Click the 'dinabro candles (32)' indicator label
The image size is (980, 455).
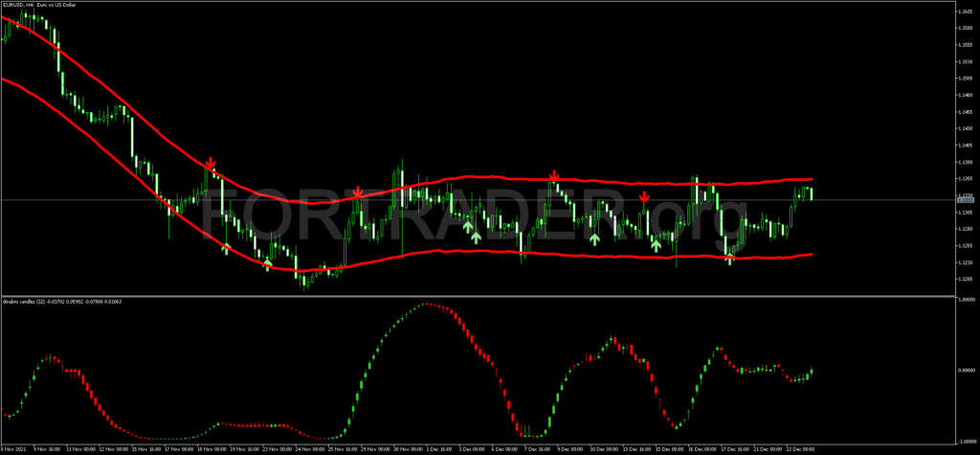24,301
